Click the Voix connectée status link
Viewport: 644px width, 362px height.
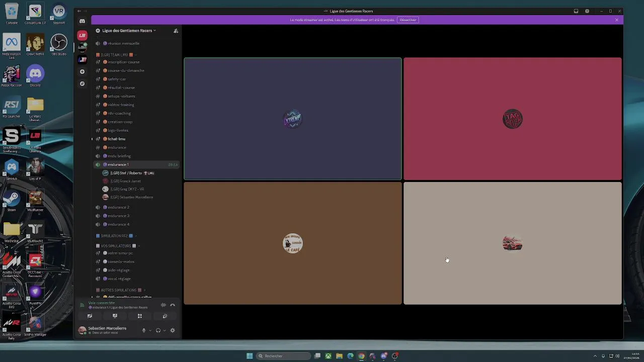pos(102,303)
